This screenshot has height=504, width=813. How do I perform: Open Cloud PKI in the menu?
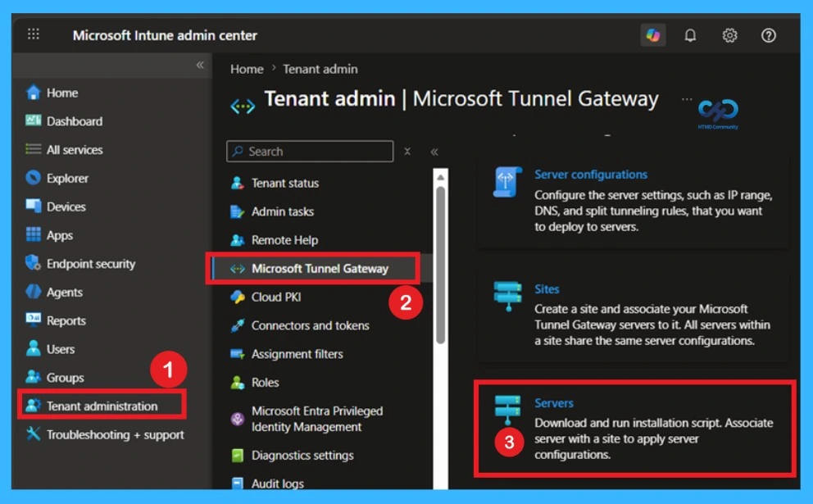(276, 297)
